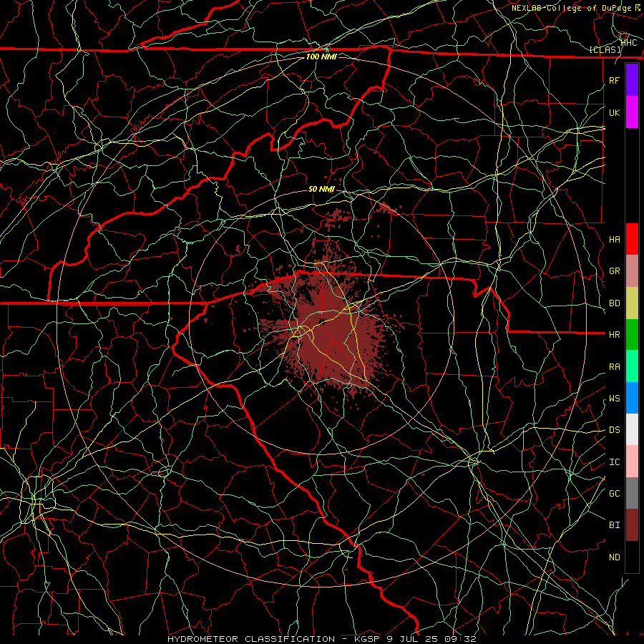This screenshot has width=644, height=644.
Task: Click the ND legend label
Action: [x=615, y=557]
